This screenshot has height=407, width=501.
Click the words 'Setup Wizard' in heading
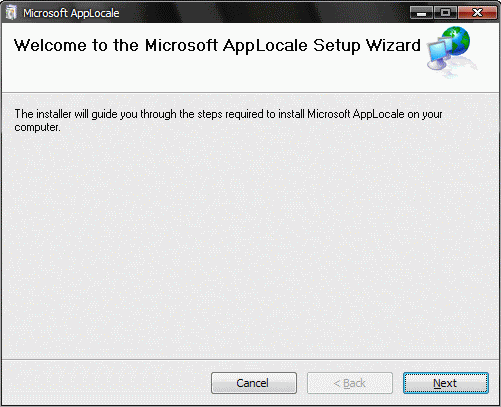point(367,46)
